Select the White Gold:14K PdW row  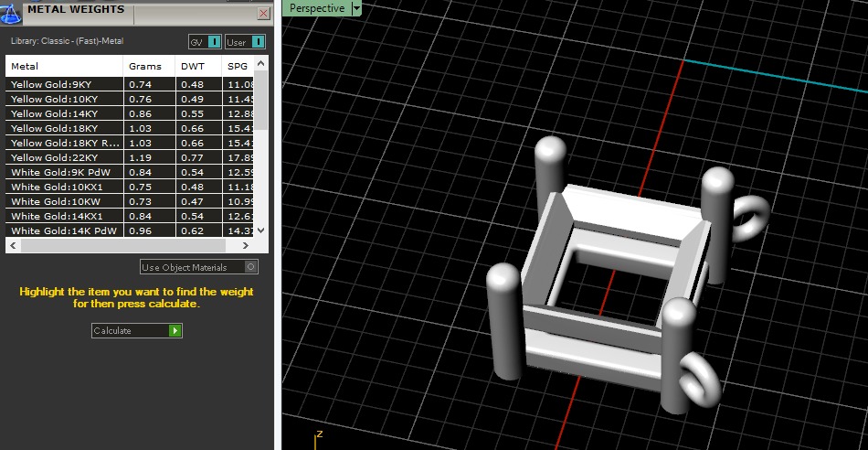click(x=130, y=230)
